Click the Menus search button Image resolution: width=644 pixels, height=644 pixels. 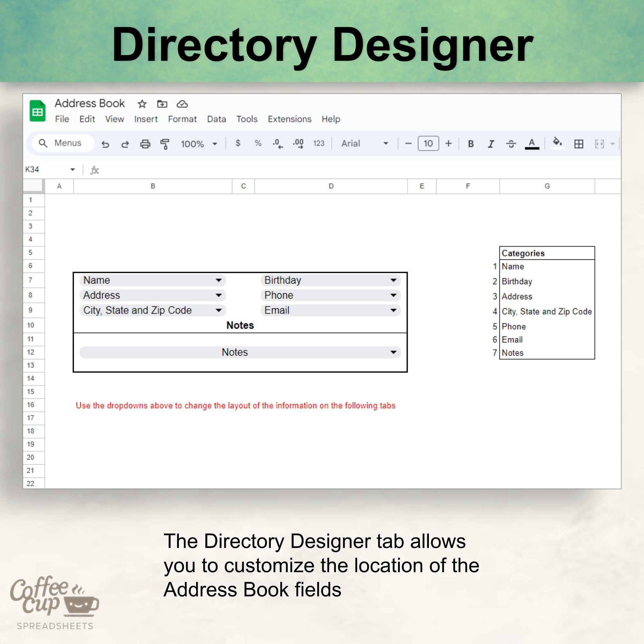[63, 143]
